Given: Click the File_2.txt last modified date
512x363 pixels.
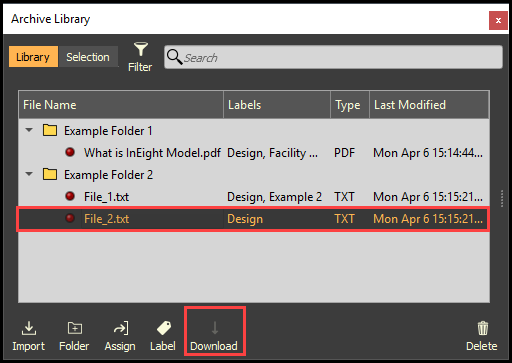Looking at the screenshot, I should click(x=428, y=219).
